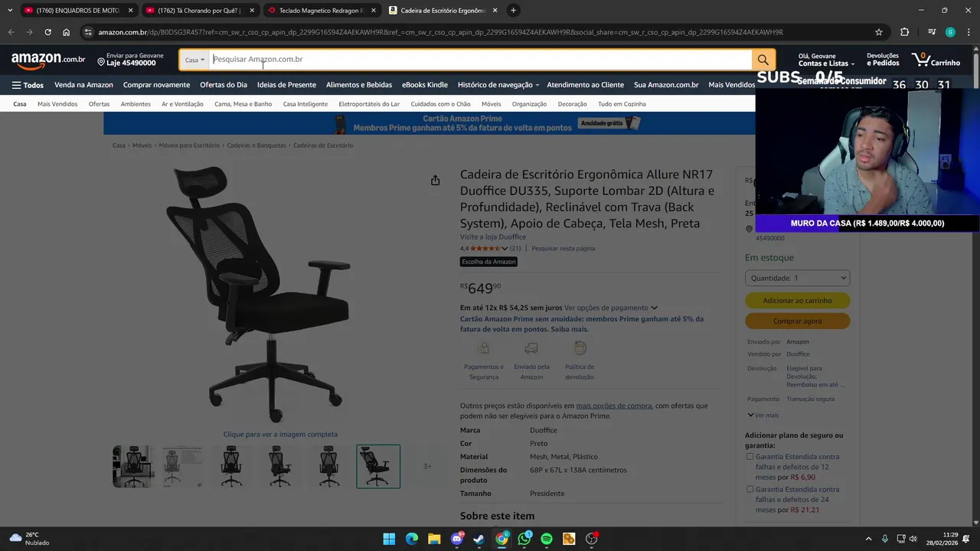Click Comprar agora button

[x=797, y=321]
